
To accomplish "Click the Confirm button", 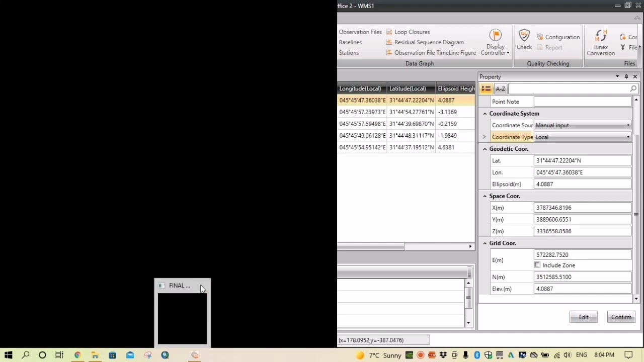I will coord(621,317).
